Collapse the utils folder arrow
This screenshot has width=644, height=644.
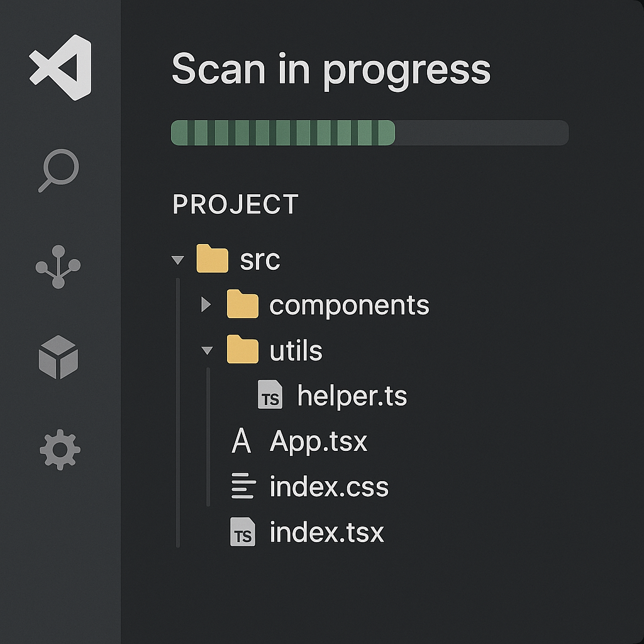pyautogui.click(x=207, y=350)
